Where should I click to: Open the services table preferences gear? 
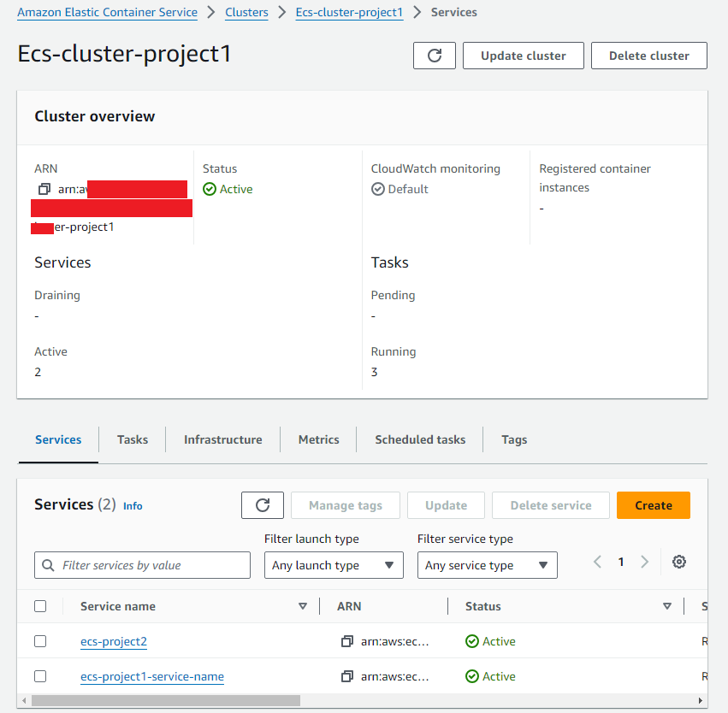pyautogui.click(x=678, y=562)
